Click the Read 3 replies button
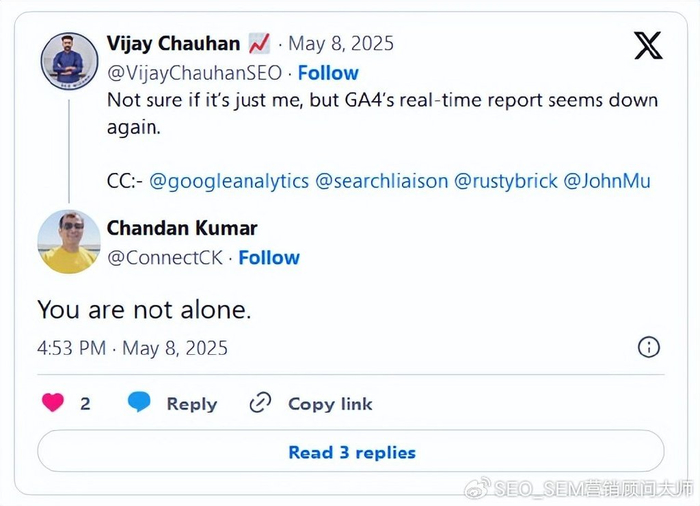This screenshot has height=506, width=700. (351, 452)
